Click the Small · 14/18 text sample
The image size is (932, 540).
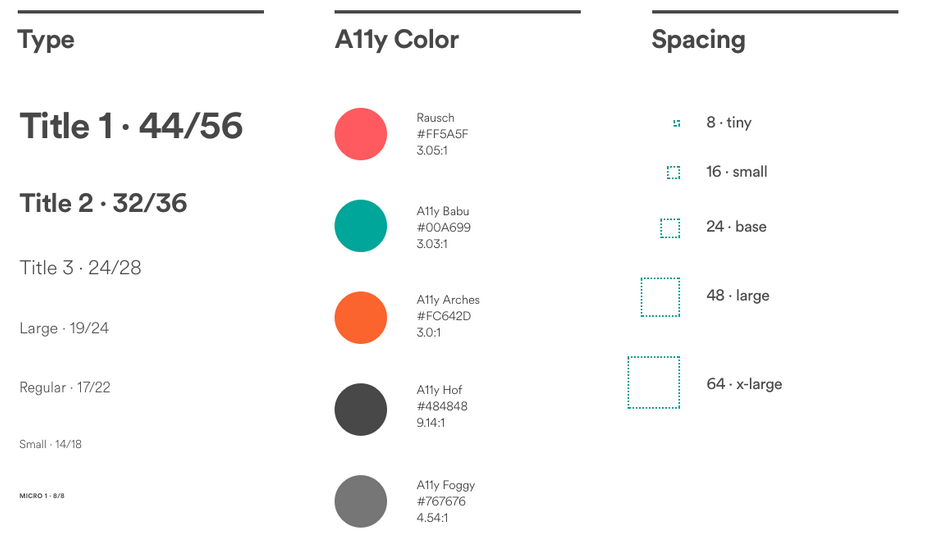(x=50, y=444)
